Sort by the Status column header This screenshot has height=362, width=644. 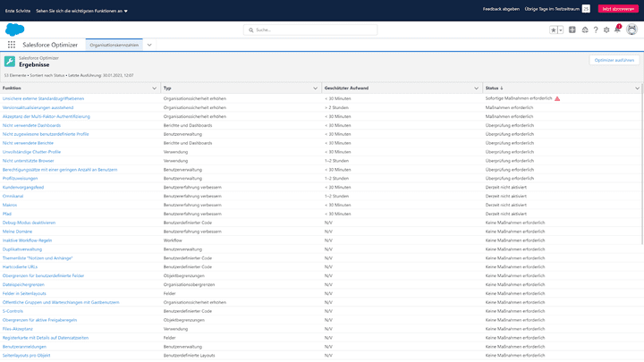coord(493,88)
